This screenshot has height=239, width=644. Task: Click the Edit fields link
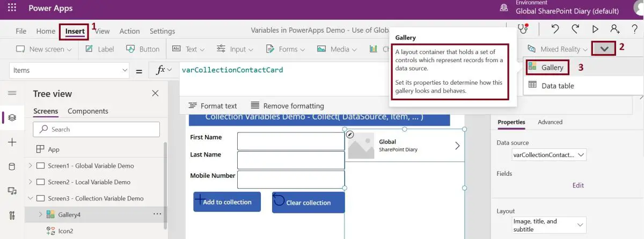(x=577, y=185)
